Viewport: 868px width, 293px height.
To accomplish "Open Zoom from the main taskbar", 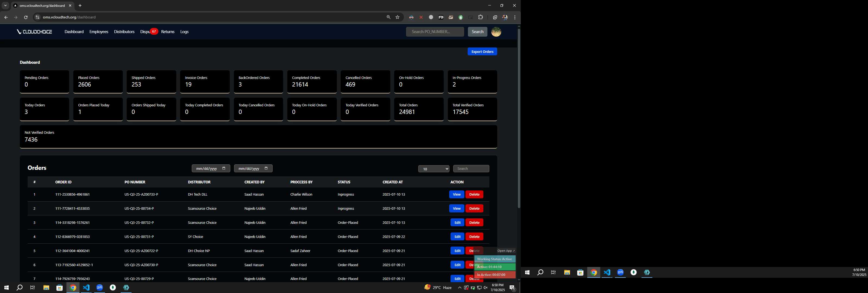I will coord(99,288).
